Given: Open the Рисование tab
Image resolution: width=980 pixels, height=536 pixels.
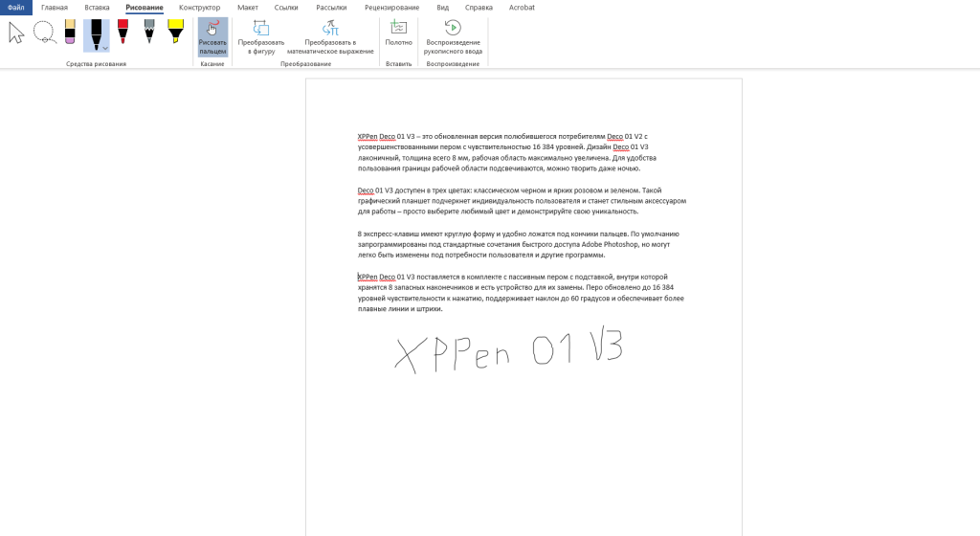Looking at the screenshot, I should (145, 8).
